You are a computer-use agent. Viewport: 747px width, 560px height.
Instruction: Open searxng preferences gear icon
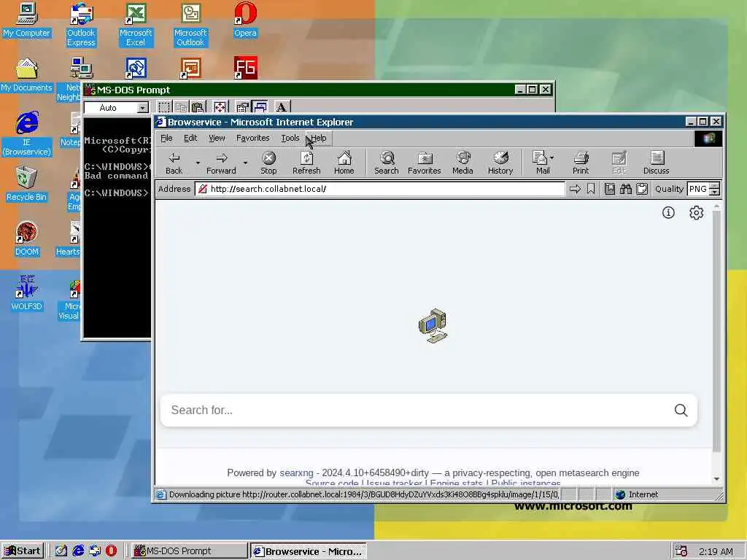tap(697, 212)
